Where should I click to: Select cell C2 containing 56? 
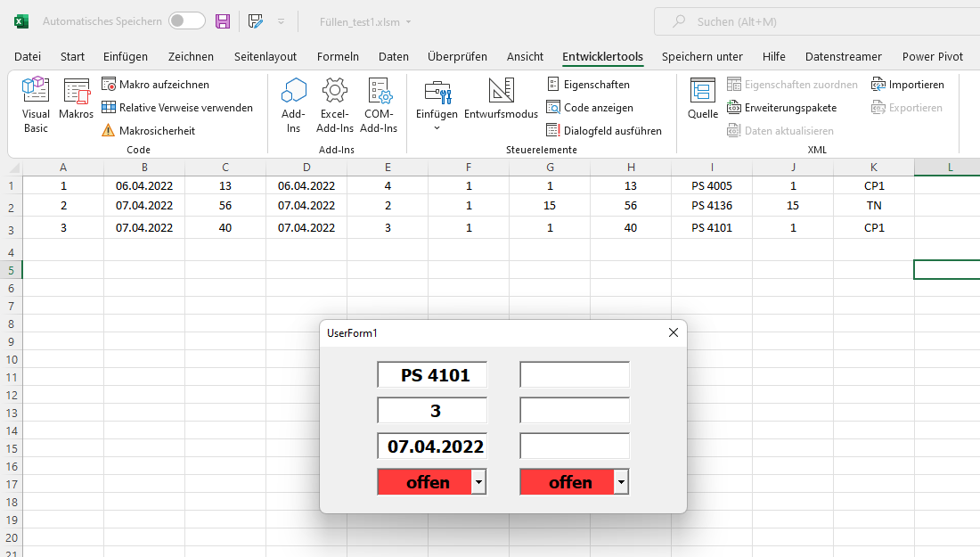click(225, 206)
